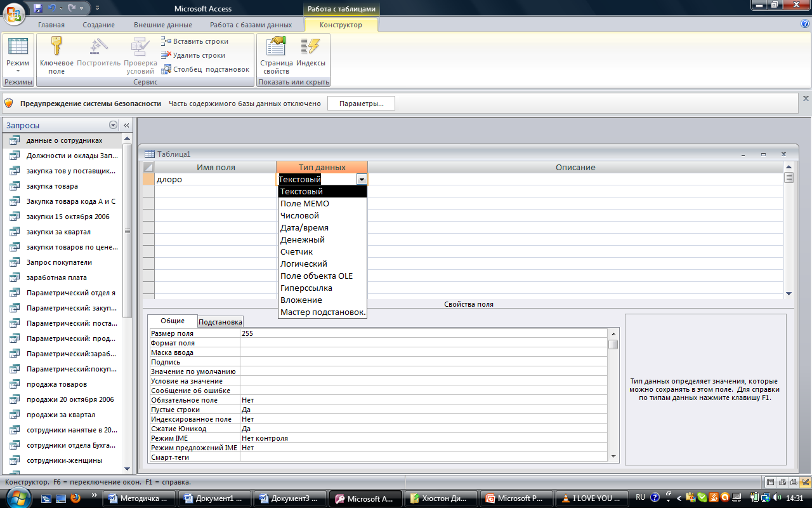Choose Счетчик data type
This screenshot has height=508, width=812.
[323, 252]
